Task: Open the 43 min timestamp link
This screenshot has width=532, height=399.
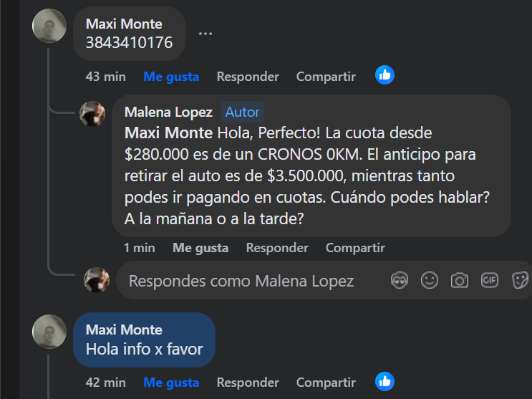Action: [105, 77]
